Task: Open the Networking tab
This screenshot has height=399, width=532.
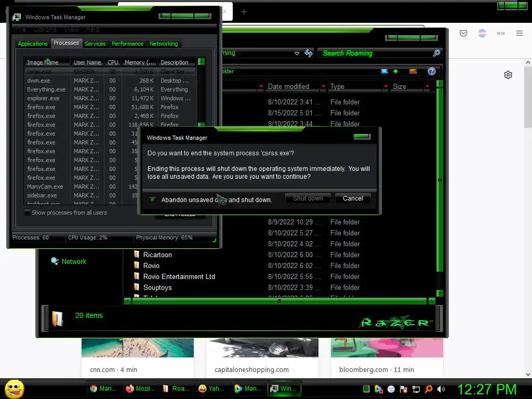Action: pos(164,44)
